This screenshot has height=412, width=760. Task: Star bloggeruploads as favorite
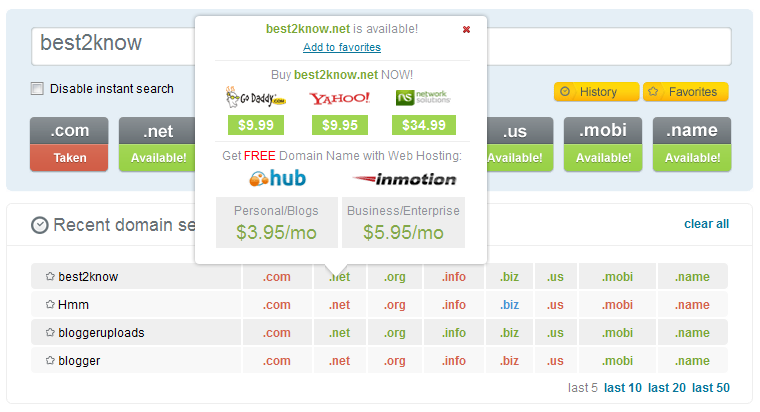pyautogui.click(x=50, y=333)
